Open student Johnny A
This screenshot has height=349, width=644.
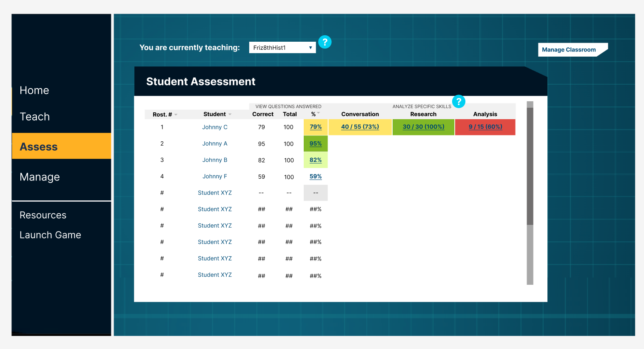point(215,144)
